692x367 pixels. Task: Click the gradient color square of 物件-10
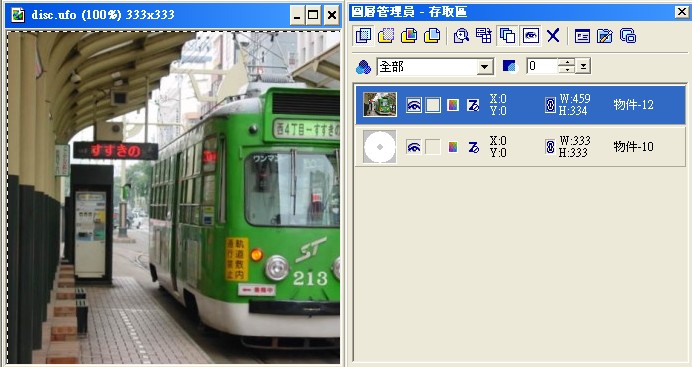(453, 147)
